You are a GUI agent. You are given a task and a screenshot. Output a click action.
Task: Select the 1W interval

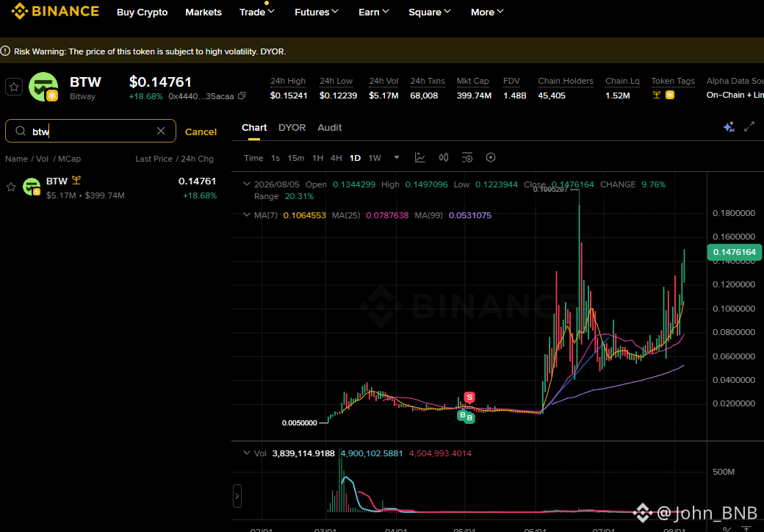375,158
